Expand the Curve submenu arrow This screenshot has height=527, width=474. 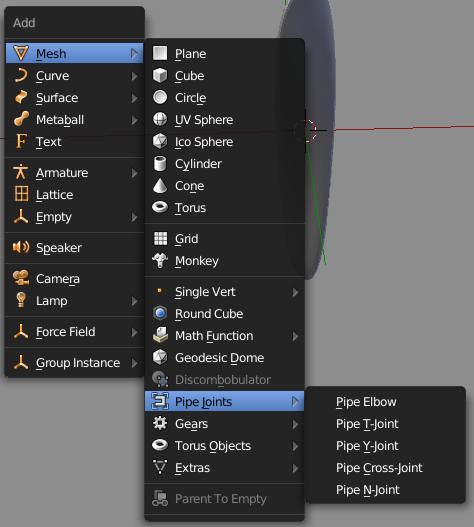point(134,76)
